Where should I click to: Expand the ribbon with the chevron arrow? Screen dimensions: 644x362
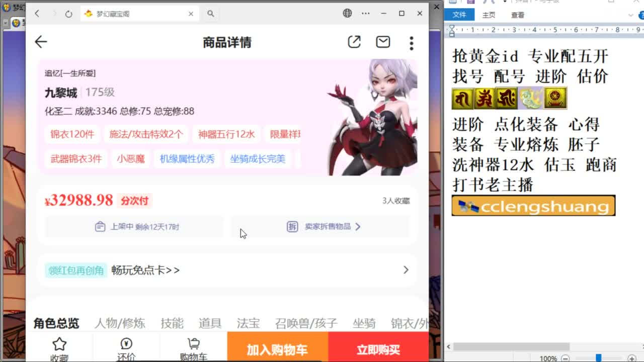point(631,15)
